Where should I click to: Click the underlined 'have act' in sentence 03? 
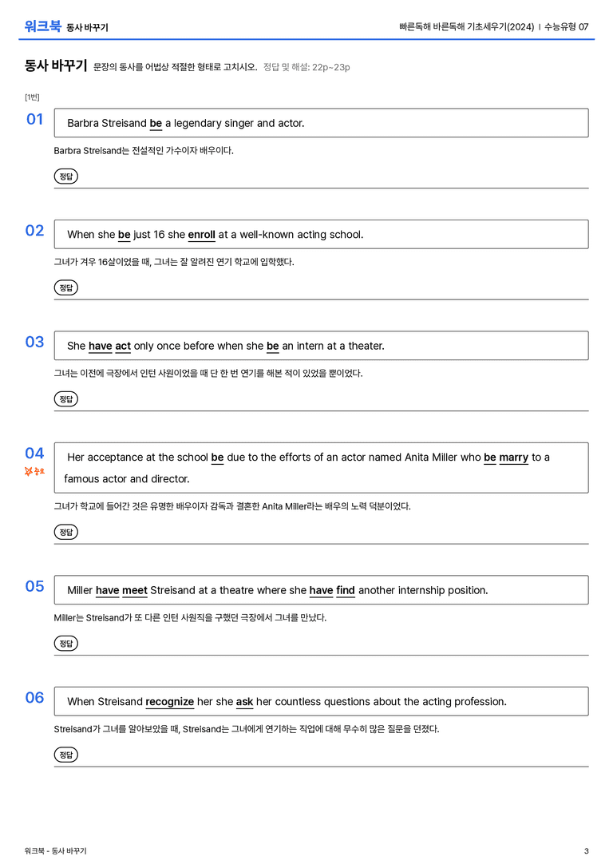click(x=109, y=346)
